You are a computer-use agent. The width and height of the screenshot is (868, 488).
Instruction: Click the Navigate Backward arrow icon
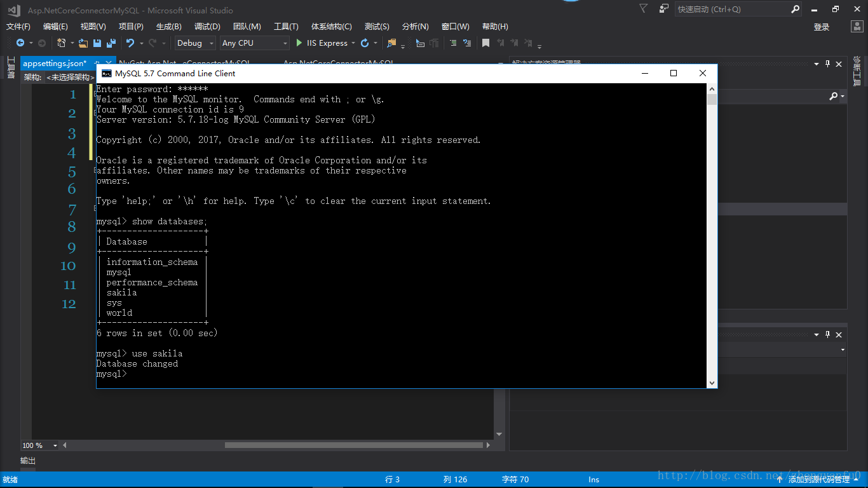20,43
